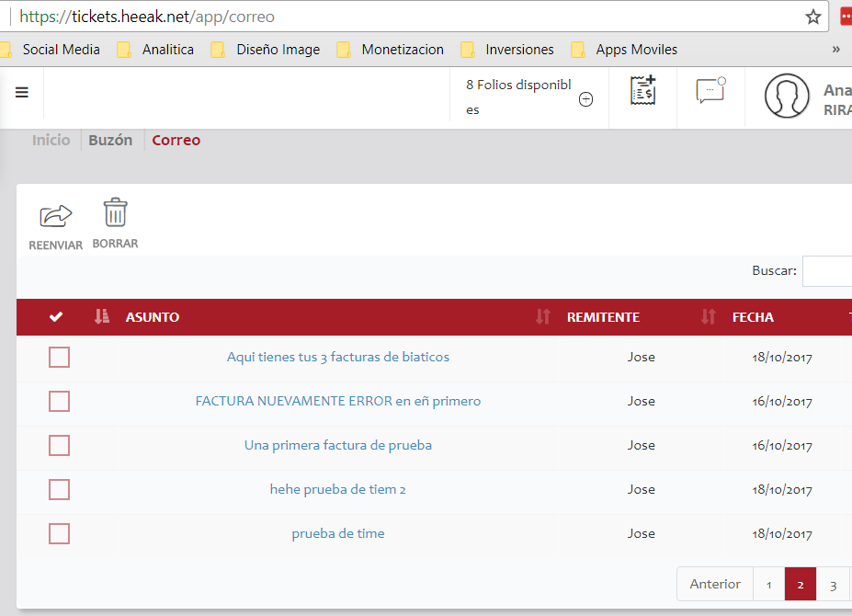Sort by Remitente column sort icon
852x616 pixels.
click(543, 316)
